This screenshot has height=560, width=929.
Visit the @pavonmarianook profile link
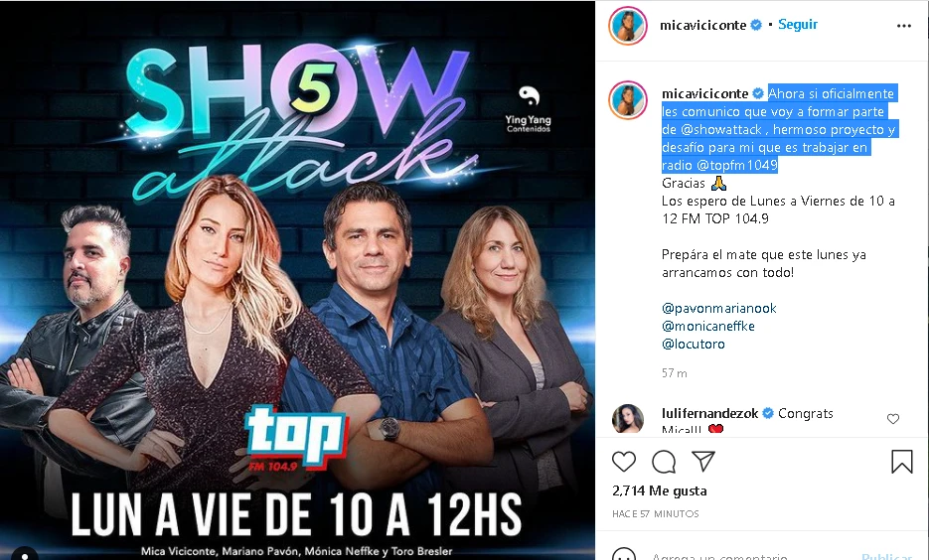pos(718,308)
